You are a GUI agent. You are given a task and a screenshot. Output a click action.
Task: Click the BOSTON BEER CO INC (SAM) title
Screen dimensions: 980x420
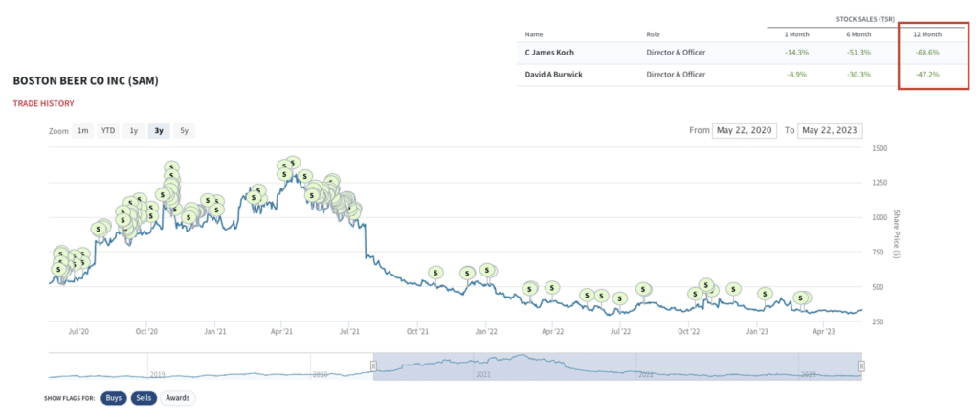point(85,82)
